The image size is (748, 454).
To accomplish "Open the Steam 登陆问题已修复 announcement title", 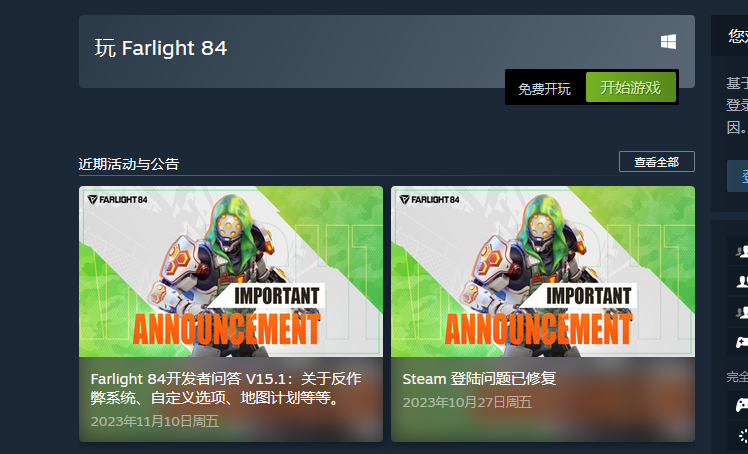I will tap(479, 379).
